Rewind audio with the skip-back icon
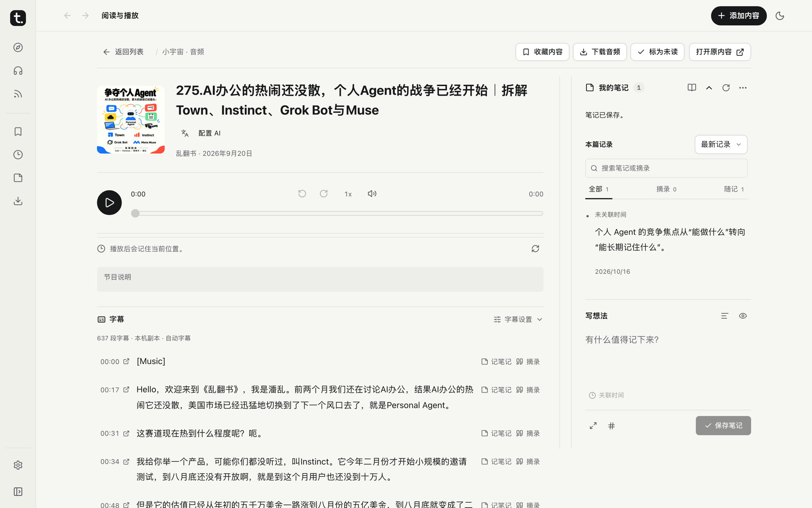This screenshot has width=812, height=508. pyautogui.click(x=302, y=193)
